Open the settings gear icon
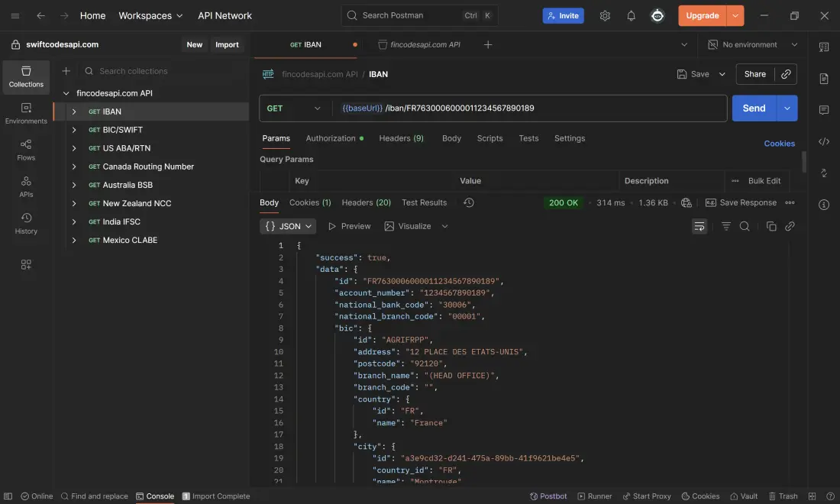Image resolution: width=840 pixels, height=504 pixels. click(x=605, y=15)
